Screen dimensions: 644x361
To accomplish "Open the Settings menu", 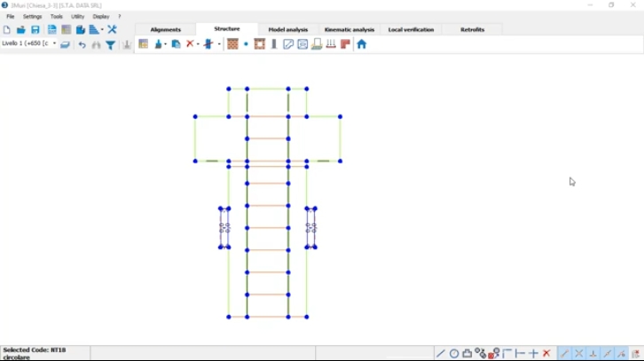I will (x=33, y=17).
